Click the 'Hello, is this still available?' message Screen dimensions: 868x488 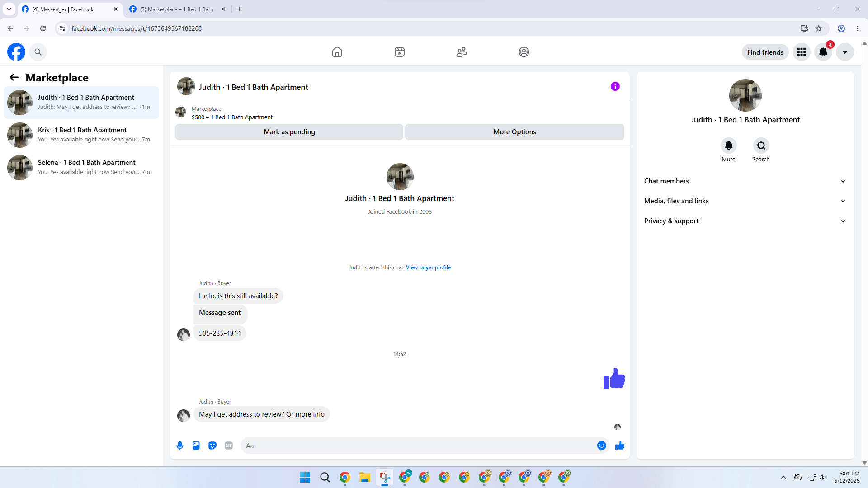point(238,296)
